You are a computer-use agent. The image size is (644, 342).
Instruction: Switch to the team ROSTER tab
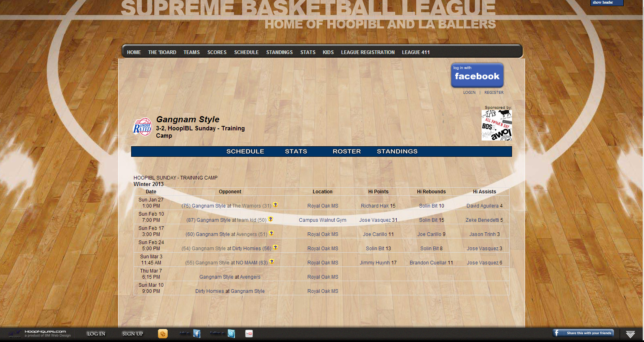(x=346, y=152)
